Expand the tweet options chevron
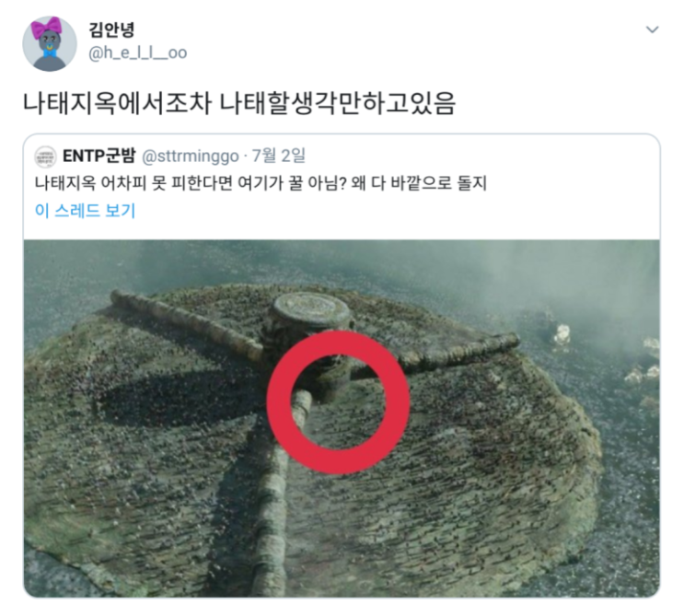This screenshot has height=616, width=684. 652,29
